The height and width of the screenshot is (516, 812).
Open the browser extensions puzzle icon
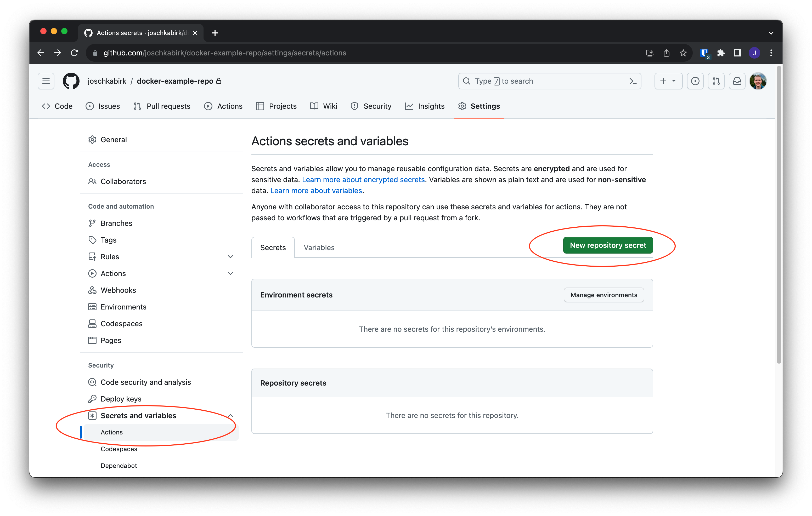click(721, 53)
